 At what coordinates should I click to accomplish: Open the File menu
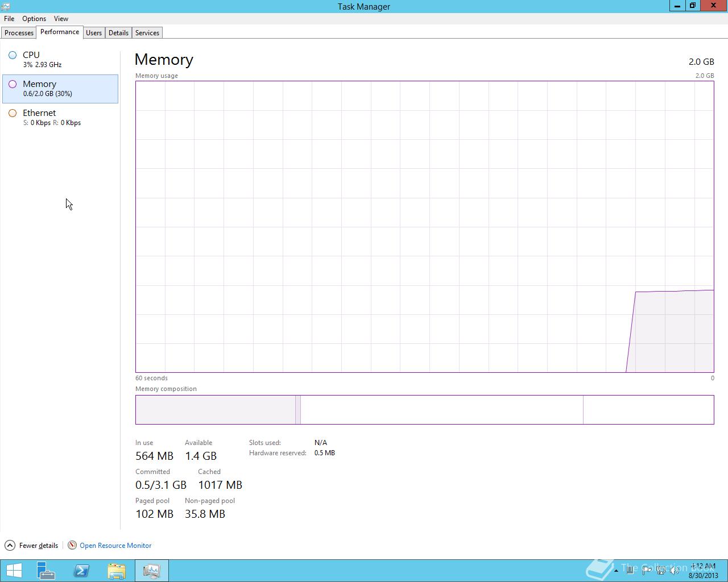coord(9,19)
